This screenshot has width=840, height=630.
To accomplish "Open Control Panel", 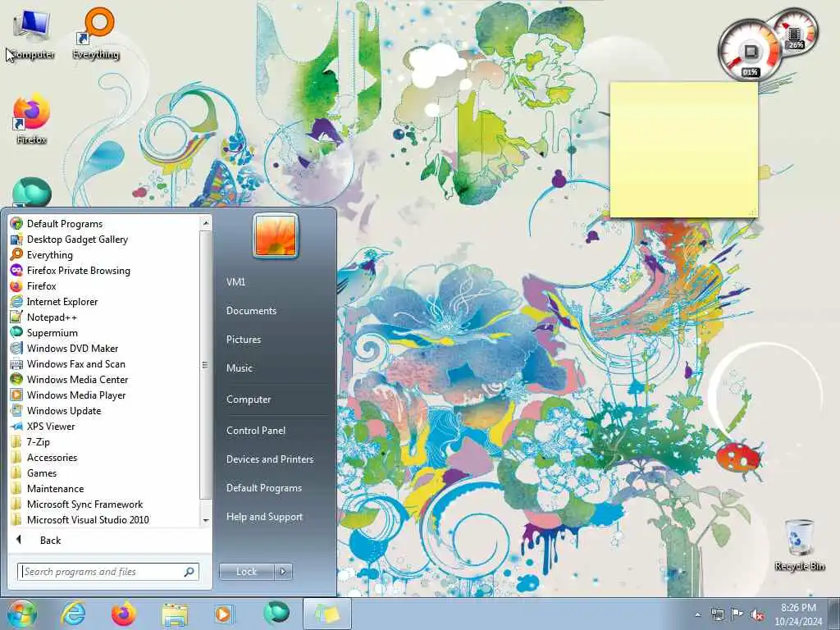I will tap(256, 431).
